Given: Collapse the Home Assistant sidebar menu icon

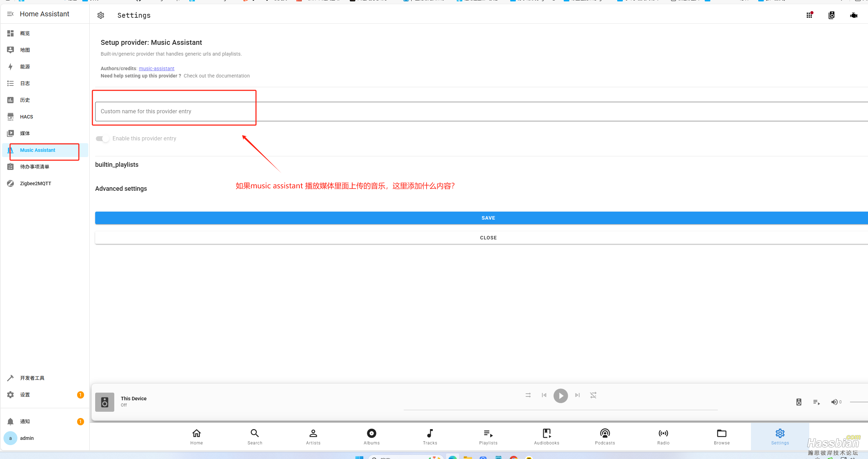Looking at the screenshot, I should coord(10,14).
